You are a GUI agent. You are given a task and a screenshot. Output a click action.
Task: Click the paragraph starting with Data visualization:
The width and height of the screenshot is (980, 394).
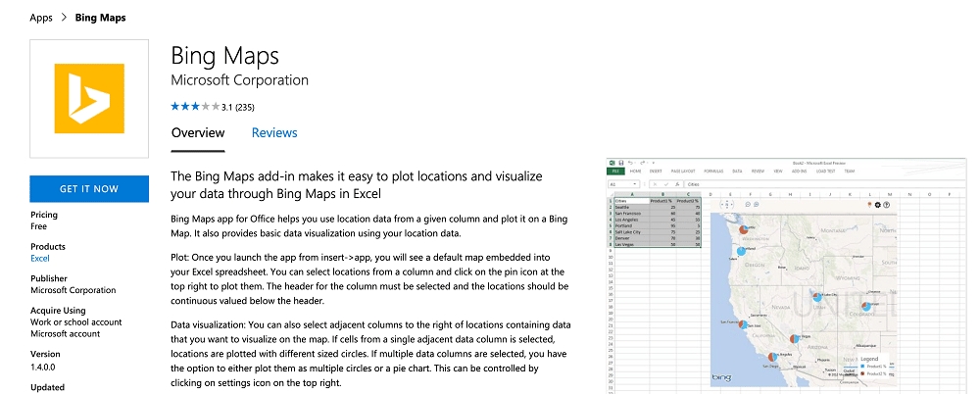pyautogui.click(x=370, y=354)
